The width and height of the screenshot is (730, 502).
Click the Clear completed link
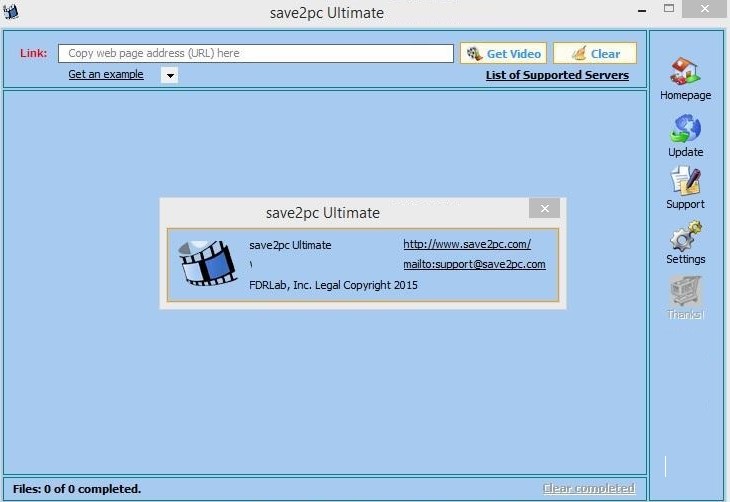click(x=588, y=488)
